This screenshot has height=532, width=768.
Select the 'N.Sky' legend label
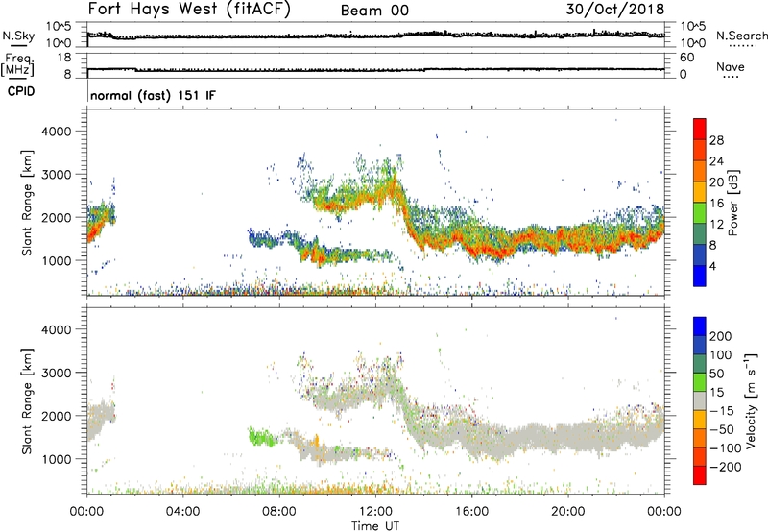pos(18,36)
